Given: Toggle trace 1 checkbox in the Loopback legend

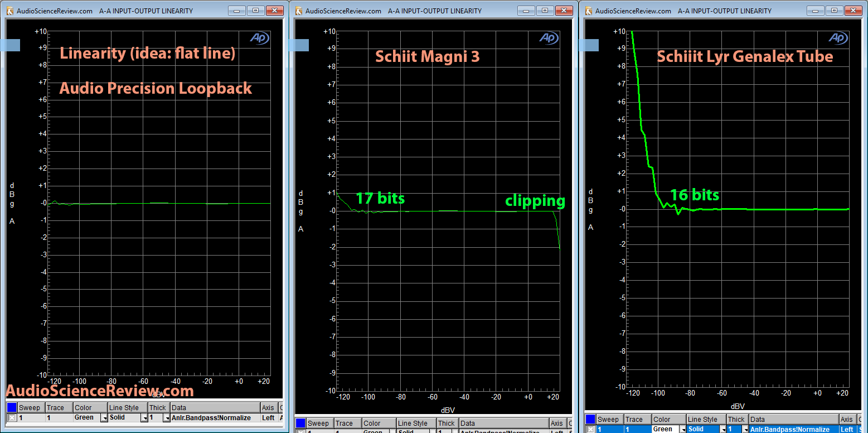Looking at the screenshot, I should coord(12,417).
